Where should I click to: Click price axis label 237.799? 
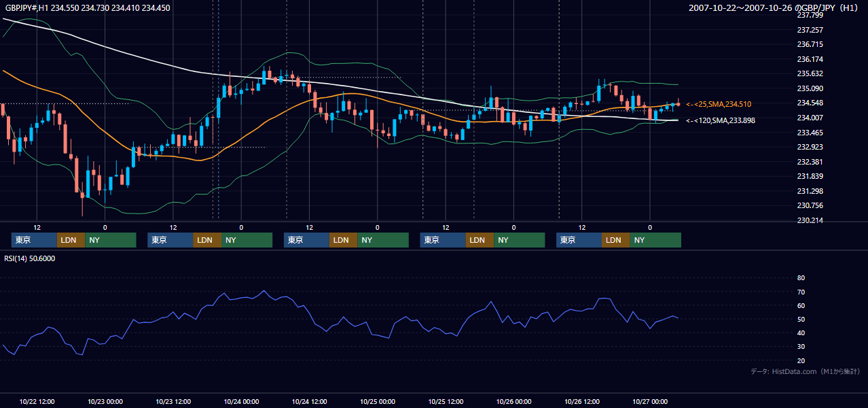tap(810, 15)
